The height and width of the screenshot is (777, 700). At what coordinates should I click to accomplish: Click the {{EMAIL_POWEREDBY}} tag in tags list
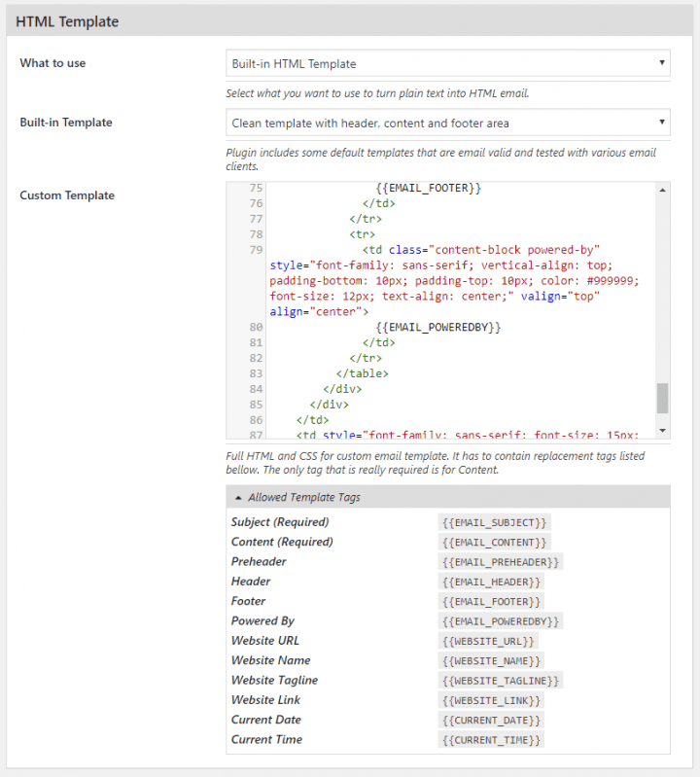501,621
